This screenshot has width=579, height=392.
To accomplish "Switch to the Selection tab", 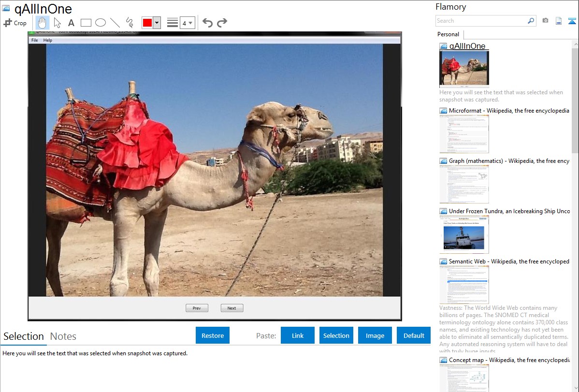I will (x=24, y=336).
